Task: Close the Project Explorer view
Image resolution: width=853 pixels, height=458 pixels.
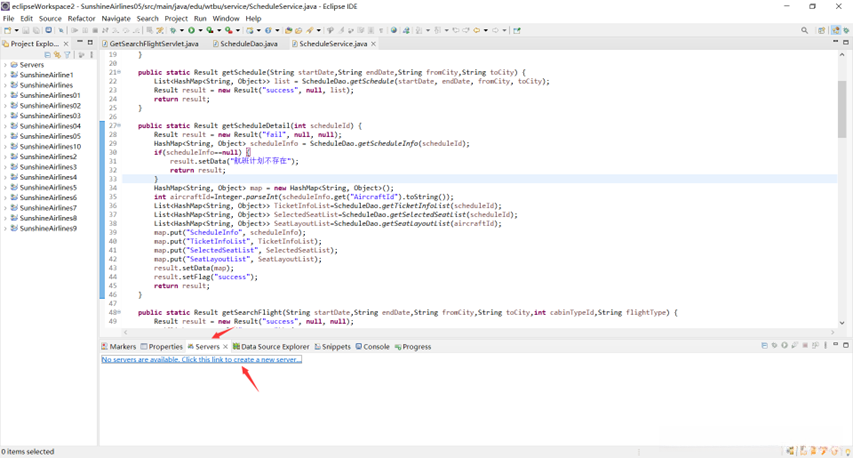Action: pos(66,44)
